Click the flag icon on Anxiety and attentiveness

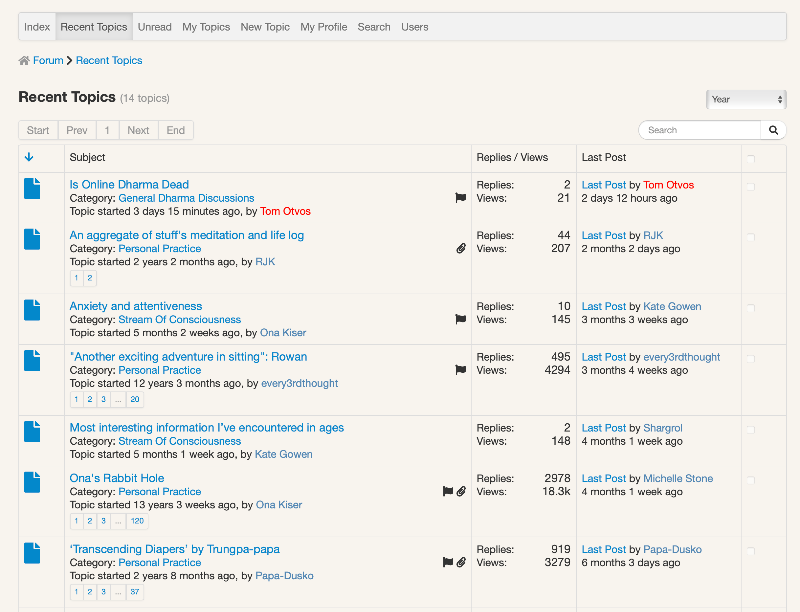coord(461,319)
